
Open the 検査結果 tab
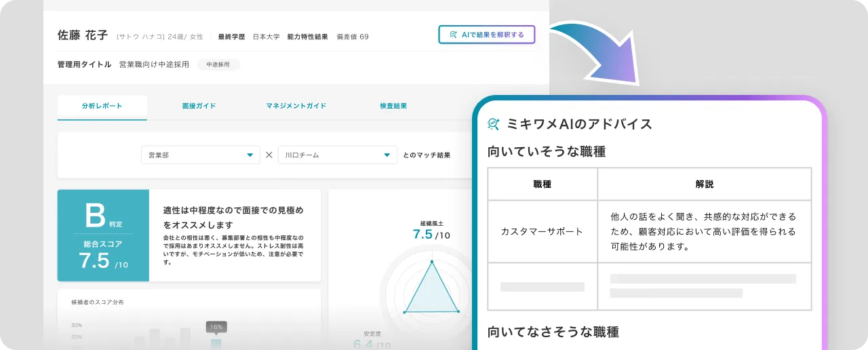coord(393,106)
